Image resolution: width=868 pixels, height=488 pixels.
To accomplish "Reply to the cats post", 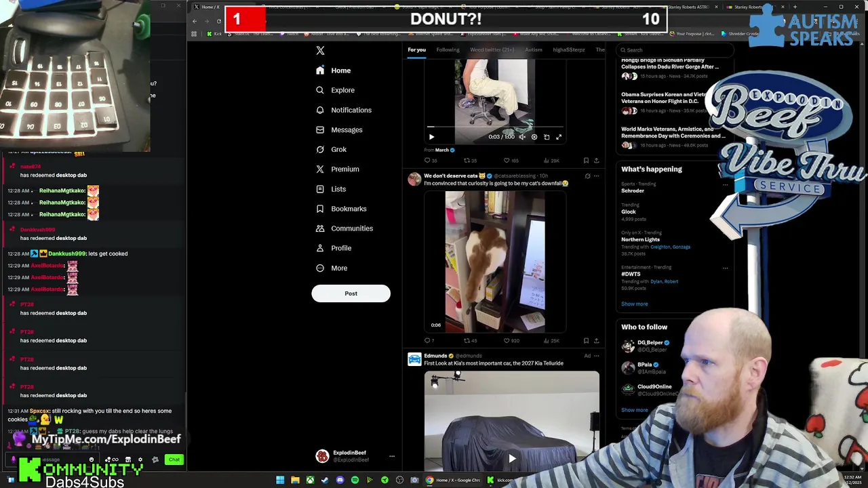I will coord(428,341).
